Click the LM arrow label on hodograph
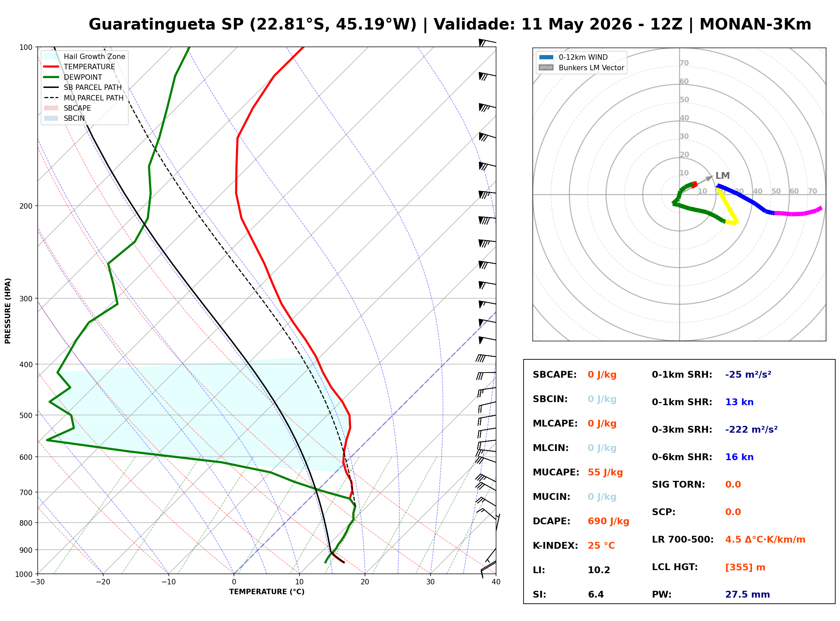 pyautogui.click(x=722, y=175)
